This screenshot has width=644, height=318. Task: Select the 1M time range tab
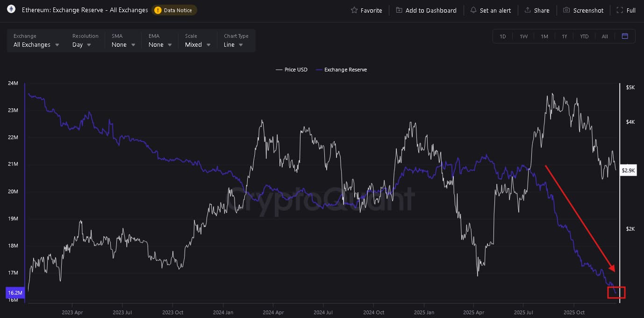tap(544, 36)
